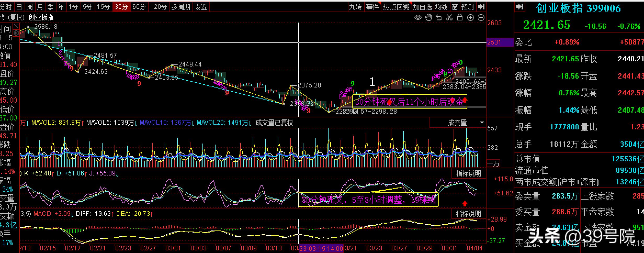
Task: Click the 03/27 date on timeline axis
Action: point(399,248)
